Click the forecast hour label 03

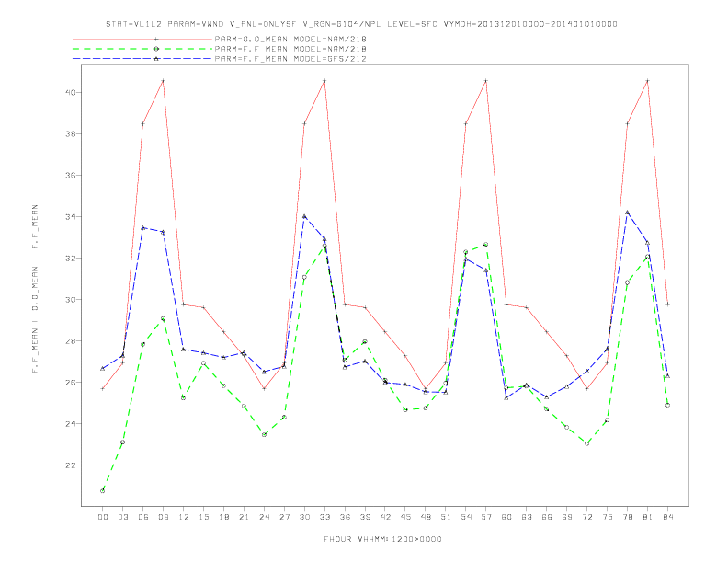pyautogui.click(x=122, y=517)
